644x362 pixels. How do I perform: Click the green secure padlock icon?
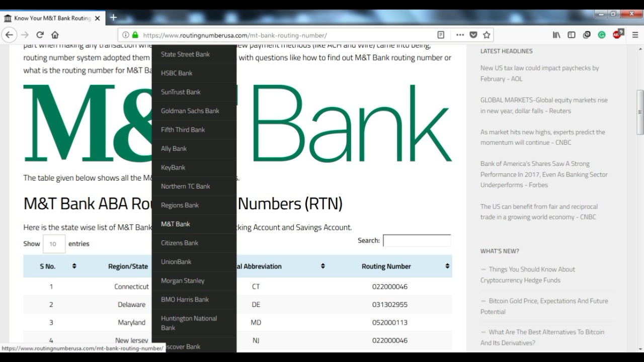135,35
